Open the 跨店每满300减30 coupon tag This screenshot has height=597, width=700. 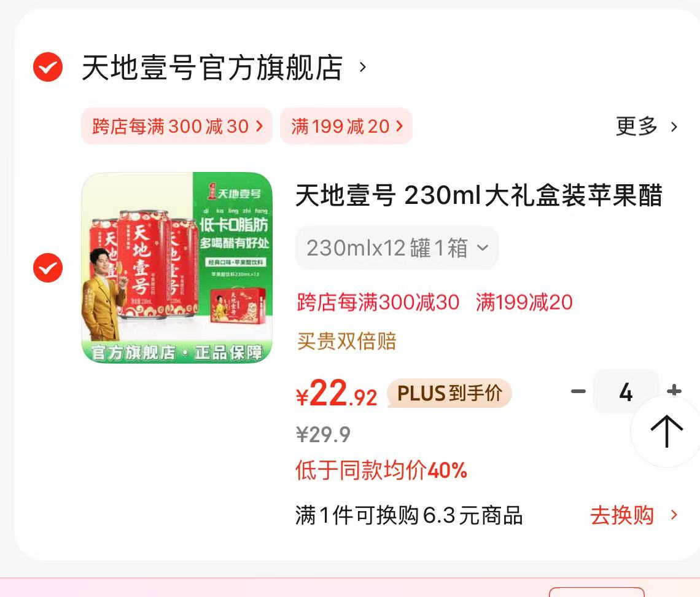(x=177, y=127)
